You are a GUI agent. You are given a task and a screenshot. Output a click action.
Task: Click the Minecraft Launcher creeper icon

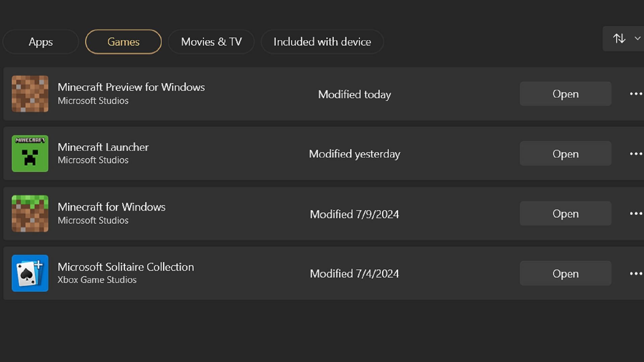(x=30, y=154)
